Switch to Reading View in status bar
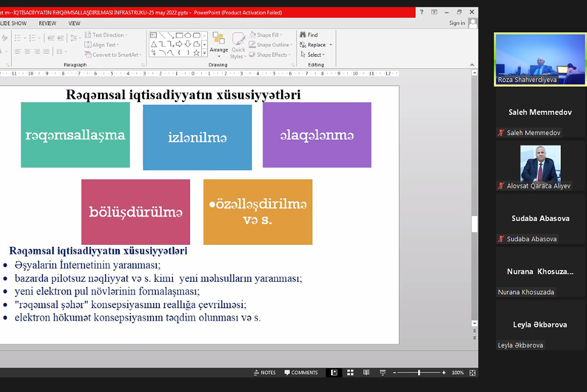Screen dimensions: 587x392 click(x=366, y=372)
